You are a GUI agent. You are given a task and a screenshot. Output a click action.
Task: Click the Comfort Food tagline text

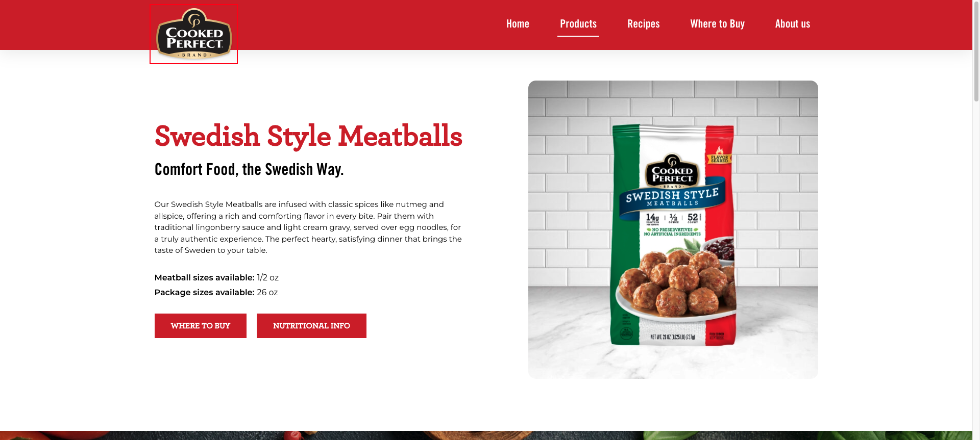pyautogui.click(x=249, y=169)
